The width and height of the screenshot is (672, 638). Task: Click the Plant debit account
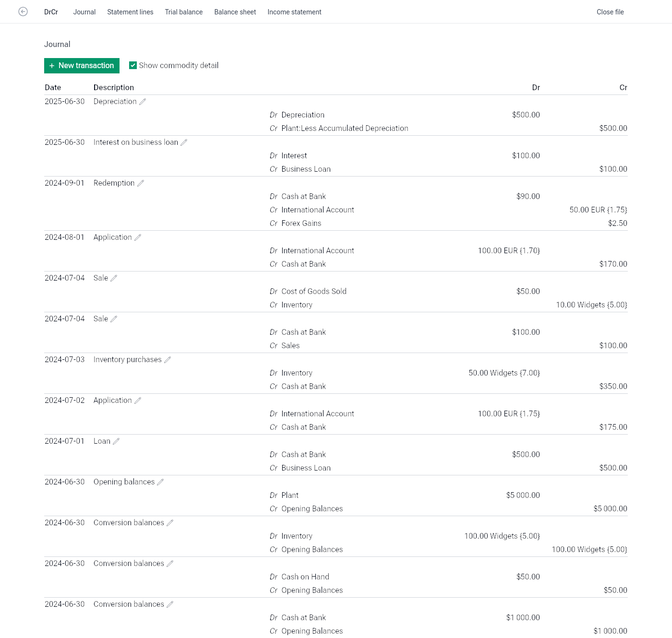pos(290,496)
